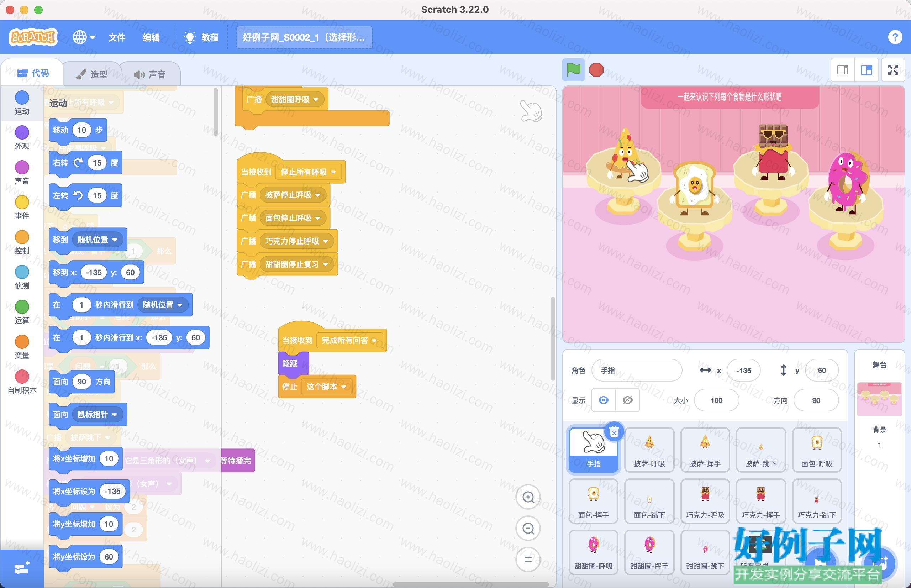Switch to small stage layout
Screen dimensions: 911x588
[x=843, y=70]
